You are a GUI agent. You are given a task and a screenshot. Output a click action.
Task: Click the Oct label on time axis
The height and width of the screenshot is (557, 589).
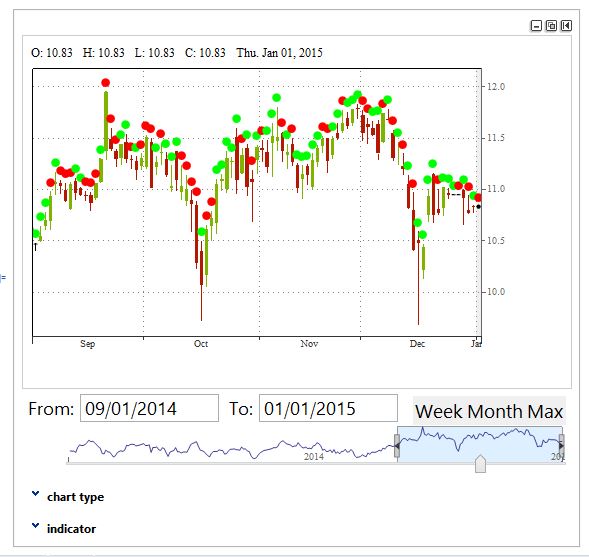[201, 344]
